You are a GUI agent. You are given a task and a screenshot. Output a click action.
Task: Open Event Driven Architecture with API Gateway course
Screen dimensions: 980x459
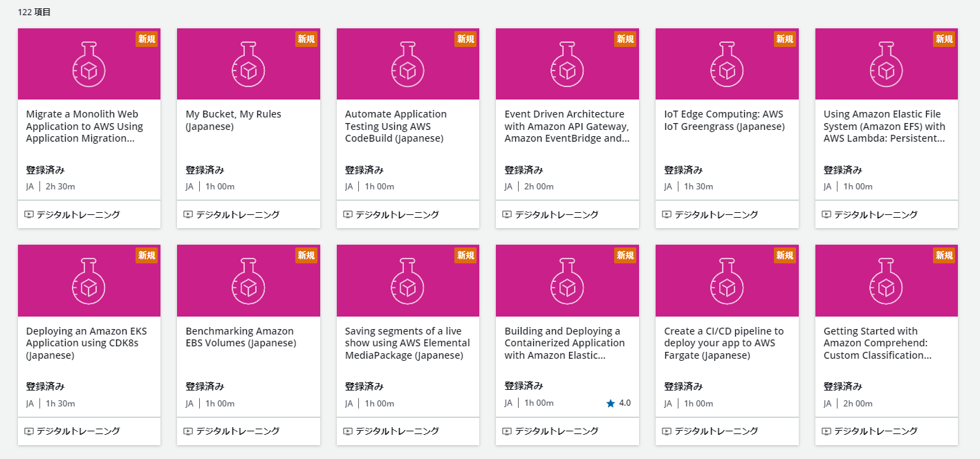pyautogui.click(x=566, y=127)
